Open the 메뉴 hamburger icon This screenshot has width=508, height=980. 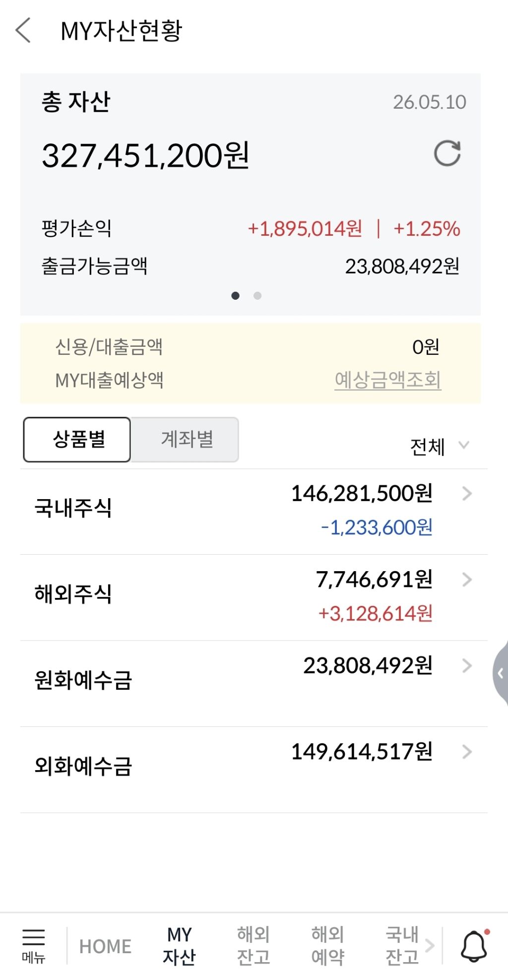click(x=33, y=946)
